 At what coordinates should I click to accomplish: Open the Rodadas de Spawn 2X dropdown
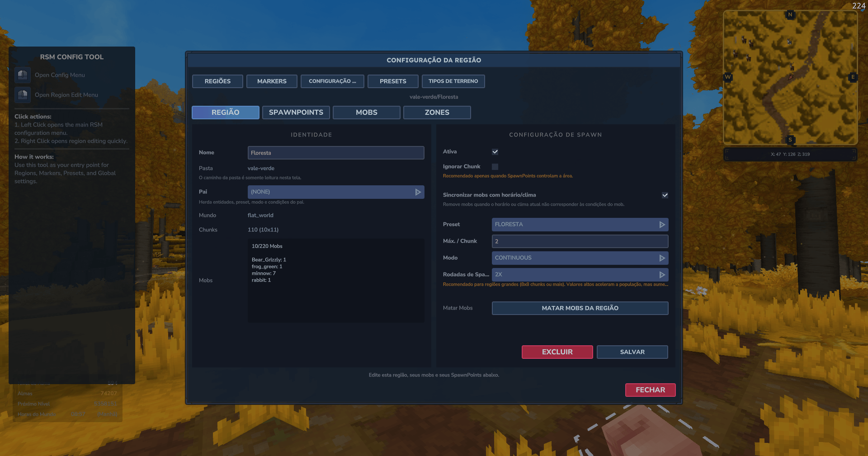click(x=580, y=275)
